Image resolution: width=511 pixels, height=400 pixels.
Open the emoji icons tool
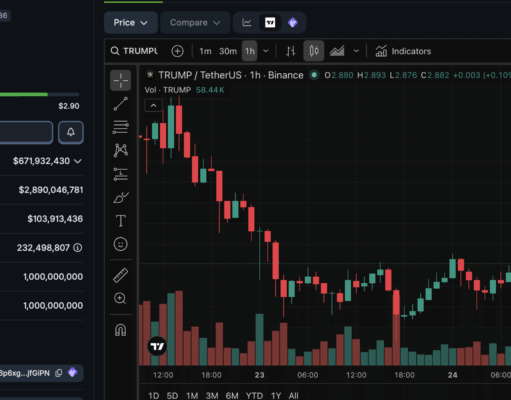[120, 244]
